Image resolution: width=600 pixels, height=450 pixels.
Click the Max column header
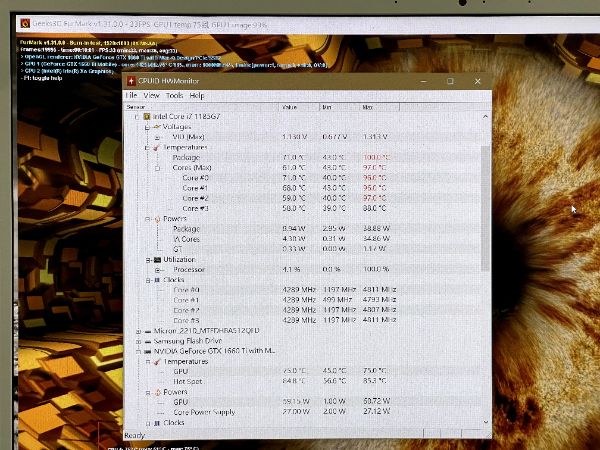(380, 107)
